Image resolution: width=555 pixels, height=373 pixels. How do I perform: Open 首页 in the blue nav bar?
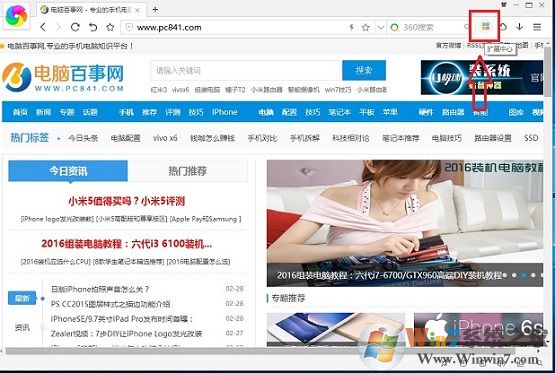point(20,112)
